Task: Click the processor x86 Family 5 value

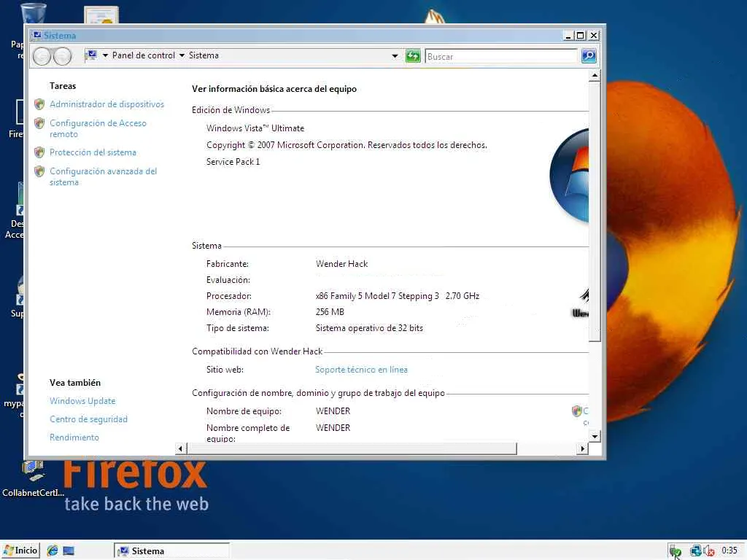Action: (398, 296)
